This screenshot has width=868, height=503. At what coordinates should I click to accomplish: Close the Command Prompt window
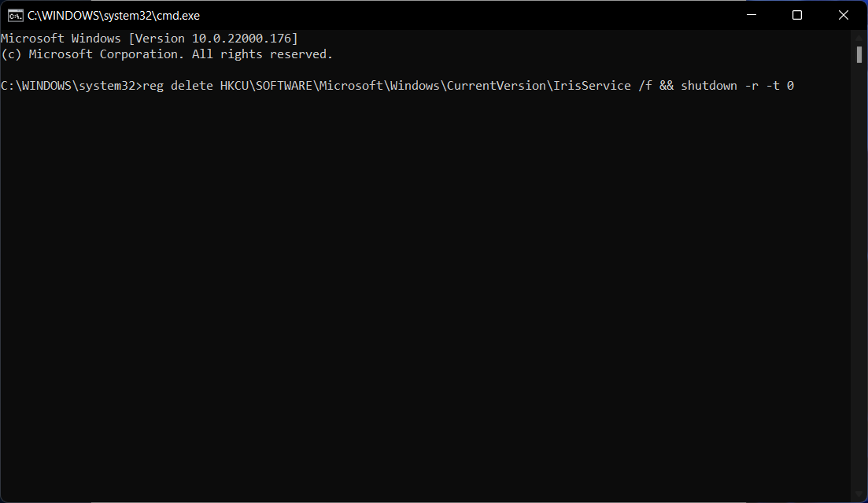coord(843,15)
